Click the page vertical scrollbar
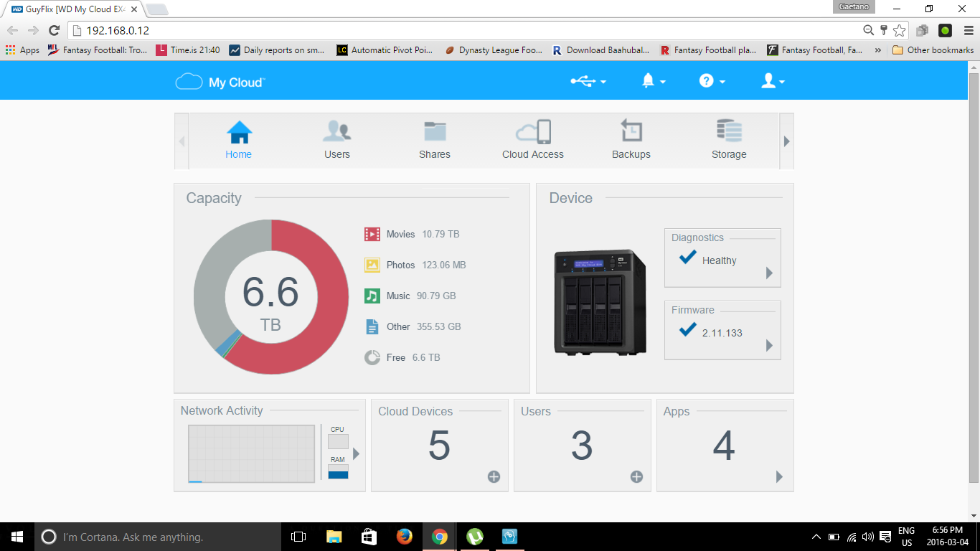 click(x=974, y=277)
